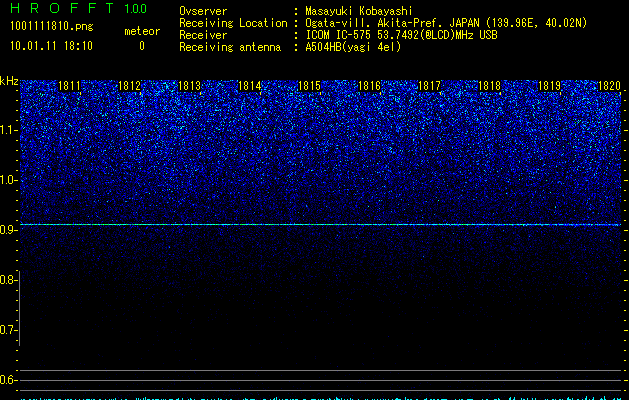Select the name Masayuki Kobayashi
The height and width of the screenshot is (400, 629).
359,11
